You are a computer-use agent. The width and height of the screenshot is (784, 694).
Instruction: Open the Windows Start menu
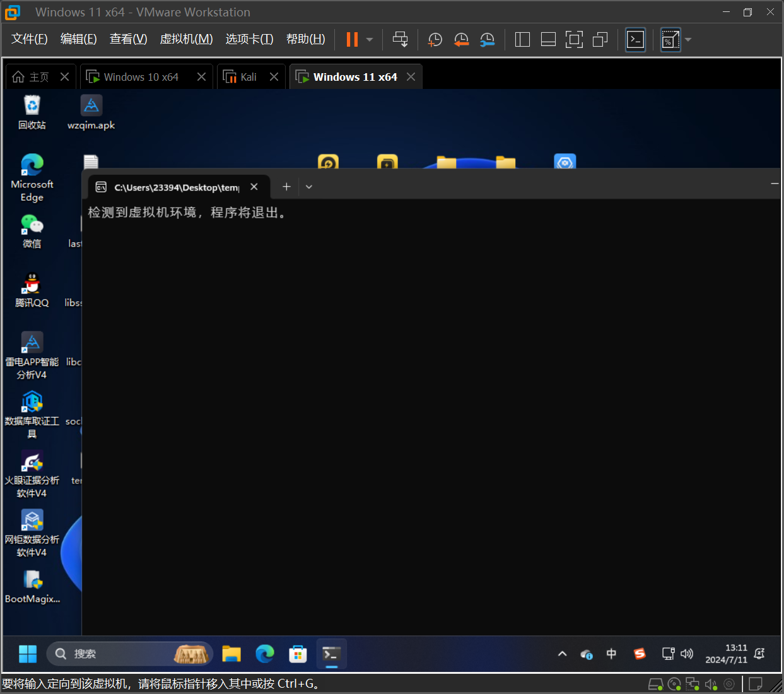click(x=27, y=654)
